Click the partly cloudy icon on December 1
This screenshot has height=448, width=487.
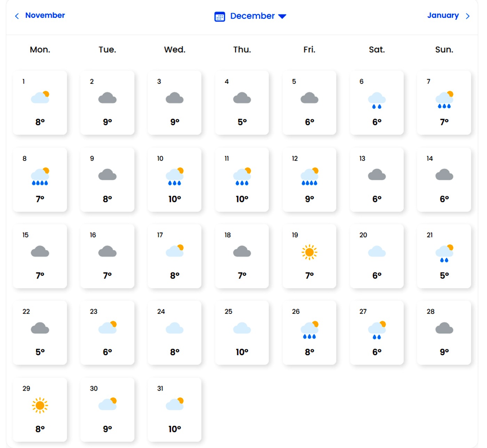point(40,97)
